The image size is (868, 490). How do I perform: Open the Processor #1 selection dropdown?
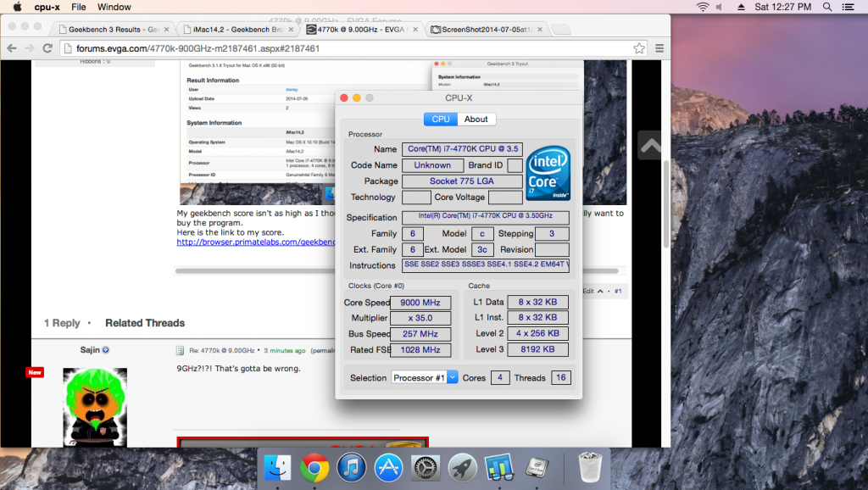click(425, 377)
